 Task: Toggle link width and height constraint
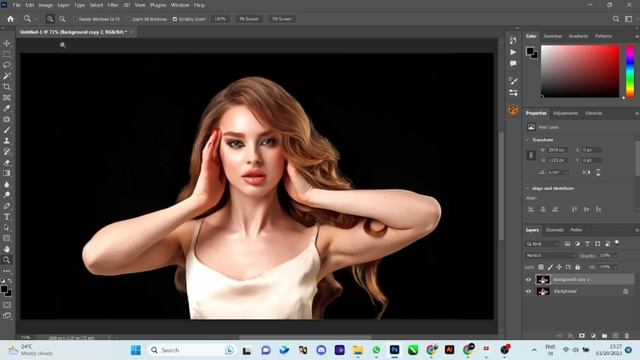click(x=531, y=155)
